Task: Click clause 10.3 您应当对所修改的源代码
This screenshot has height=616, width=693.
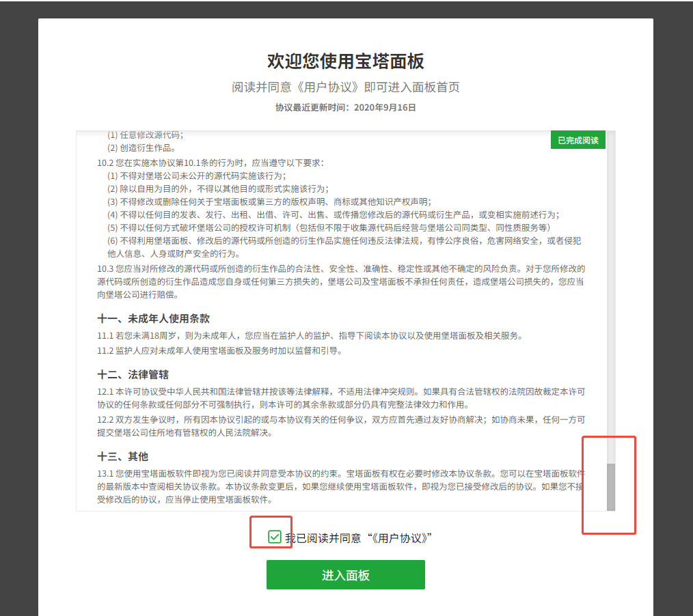Action: pyautogui.click(x=341, y=281)
